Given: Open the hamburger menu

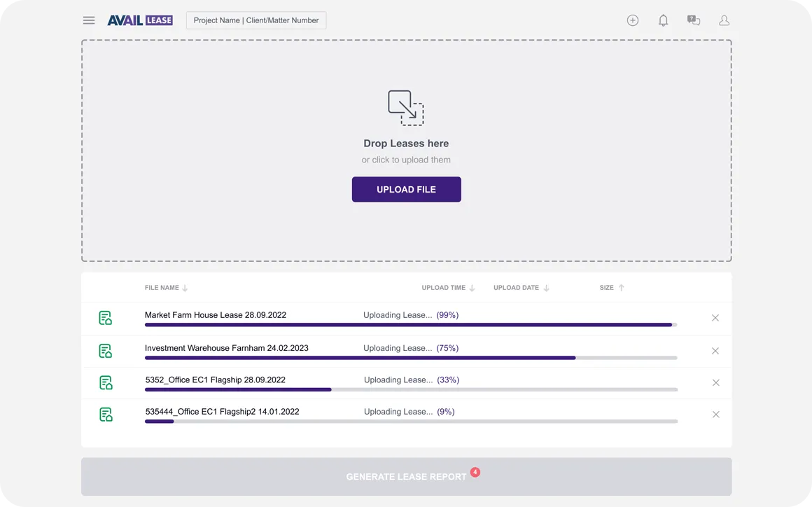Looking at the screenshot, I should [88, 20].
